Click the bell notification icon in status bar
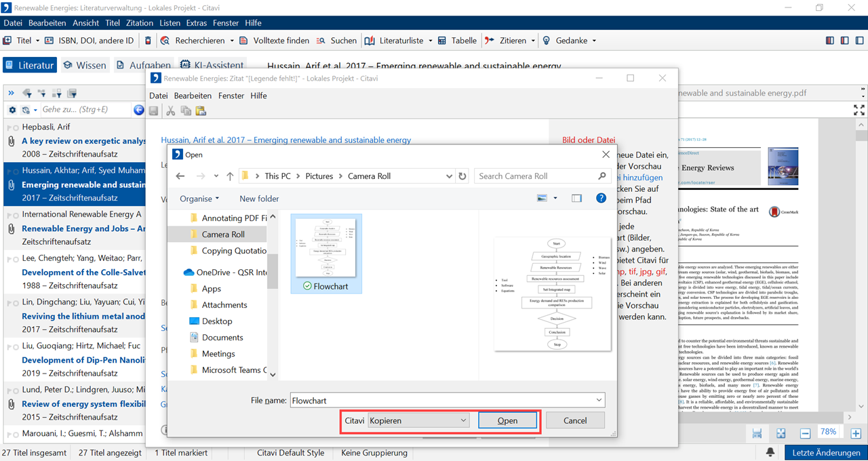 (x=770, y=452)
